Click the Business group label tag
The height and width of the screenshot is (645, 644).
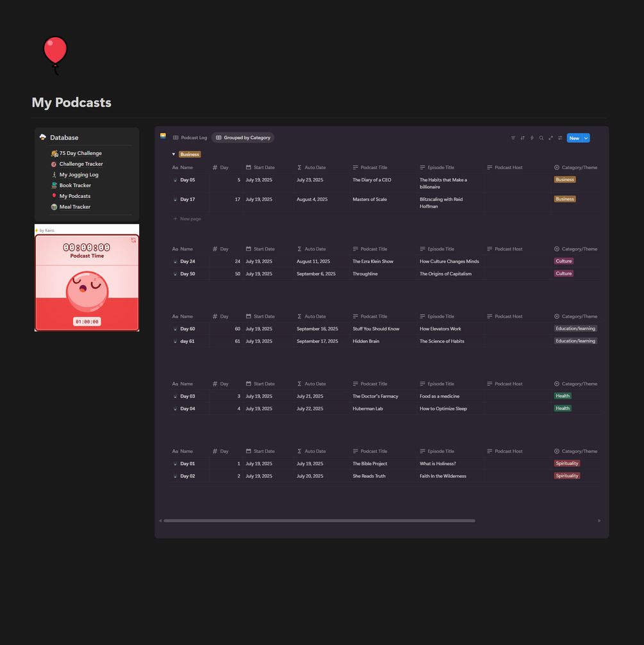pyautogui.click(x=190, y=154)
